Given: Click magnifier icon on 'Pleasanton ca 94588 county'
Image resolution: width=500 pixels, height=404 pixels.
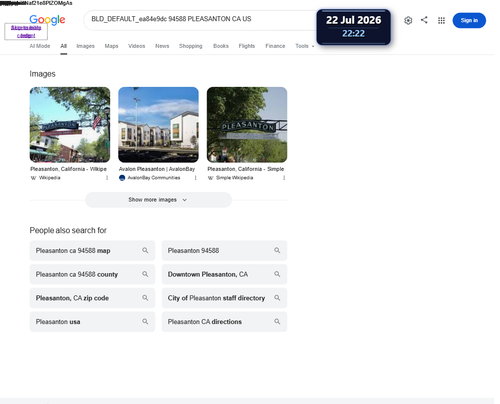Looking at the screenshot, I should 145,274.
